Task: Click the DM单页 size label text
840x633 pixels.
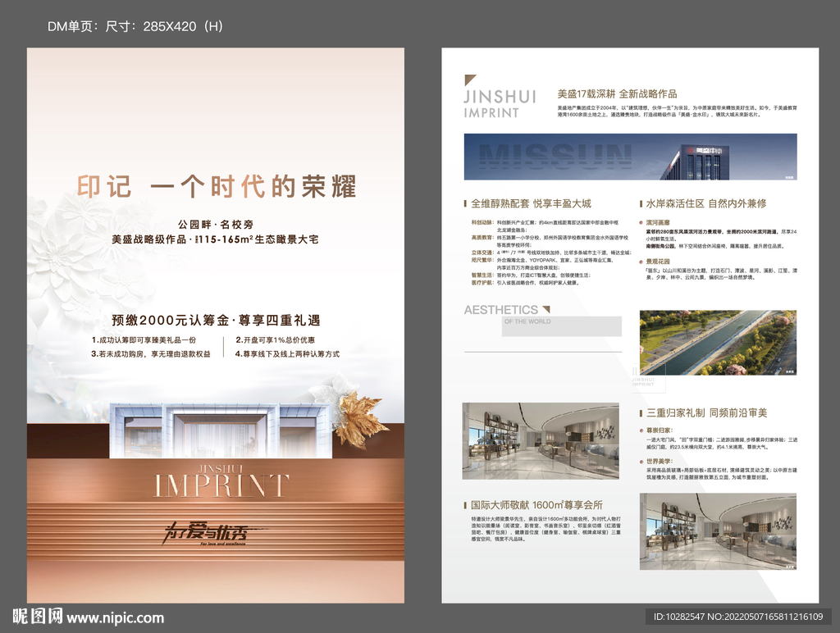Action: click(x=135, y=26)
